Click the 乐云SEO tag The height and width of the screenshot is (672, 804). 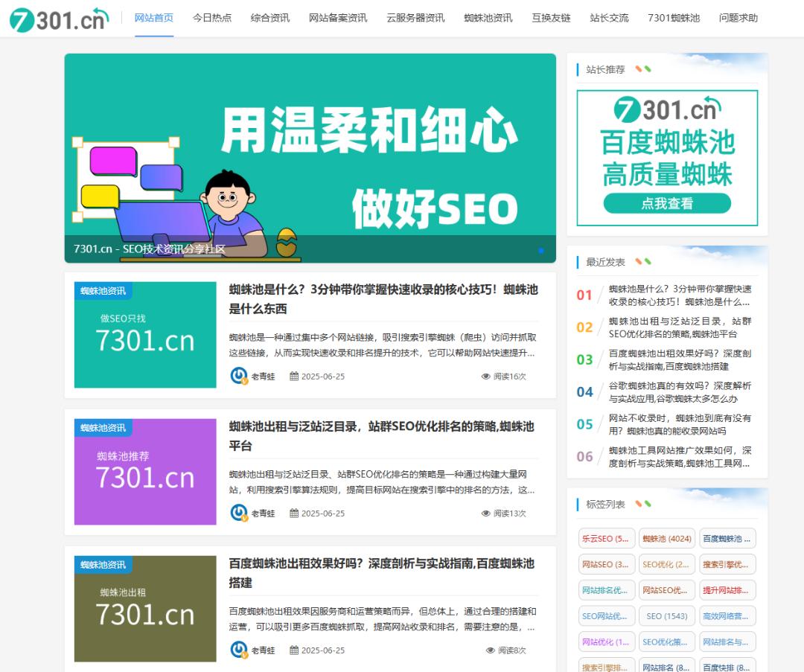(606, 538)
